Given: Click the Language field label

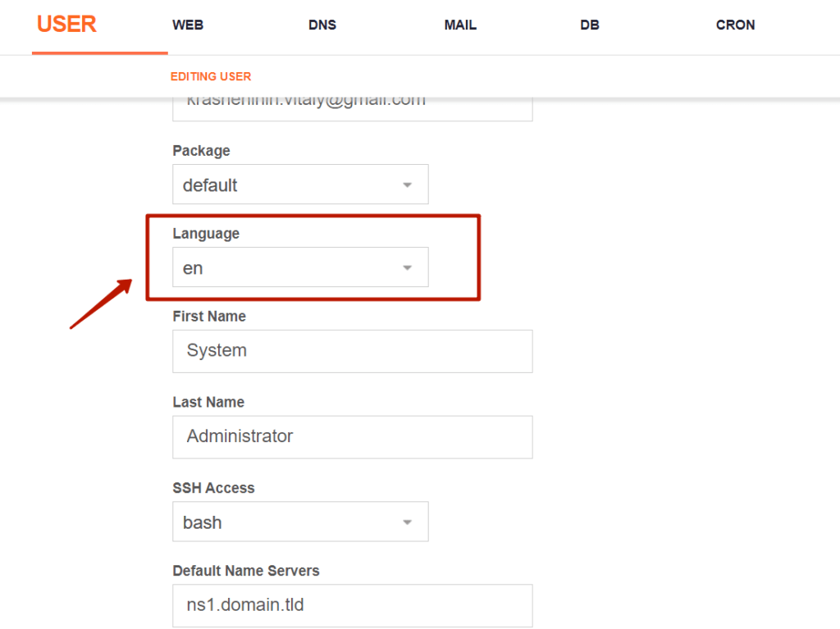Looking at the screenshot, I should (206, 234).
